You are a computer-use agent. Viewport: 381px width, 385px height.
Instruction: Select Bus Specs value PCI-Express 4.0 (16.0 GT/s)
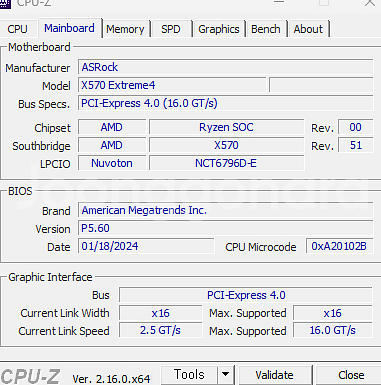click(226, 103)
